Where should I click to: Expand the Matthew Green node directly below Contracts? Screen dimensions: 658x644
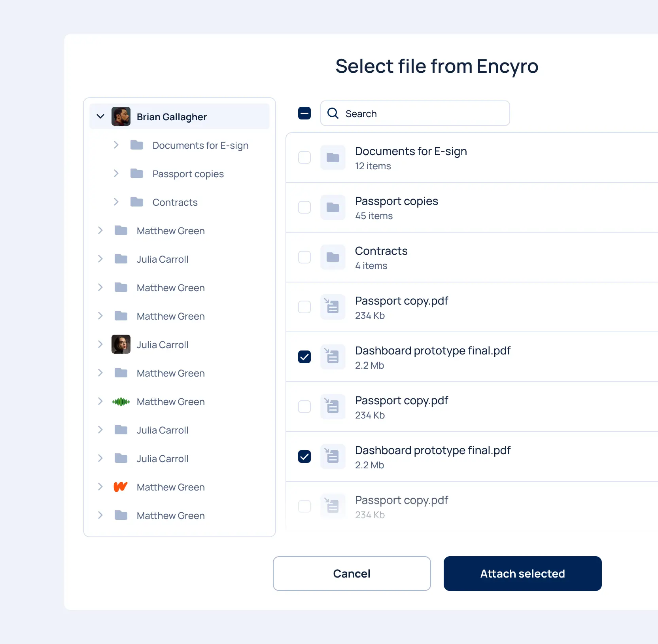[100, 230]
